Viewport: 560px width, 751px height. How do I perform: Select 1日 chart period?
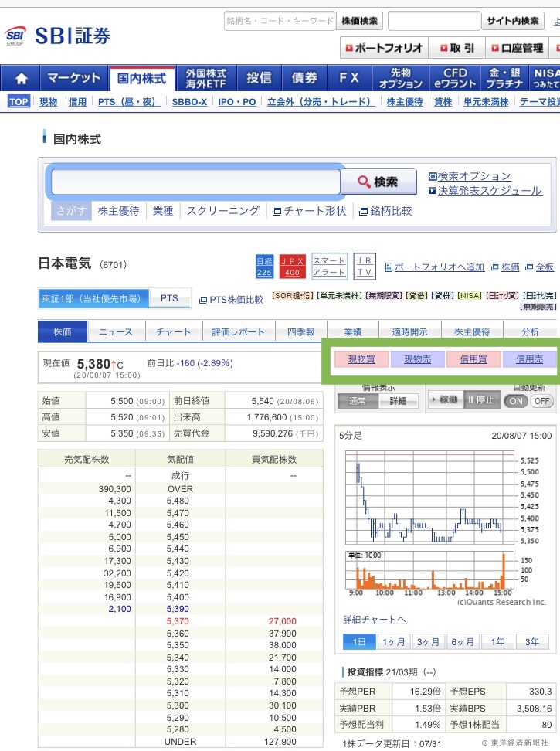point(359,642)
